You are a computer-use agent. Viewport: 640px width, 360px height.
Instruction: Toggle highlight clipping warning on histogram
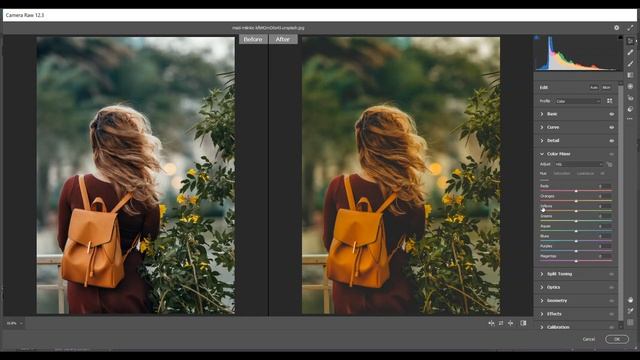(x=620, y=38)
